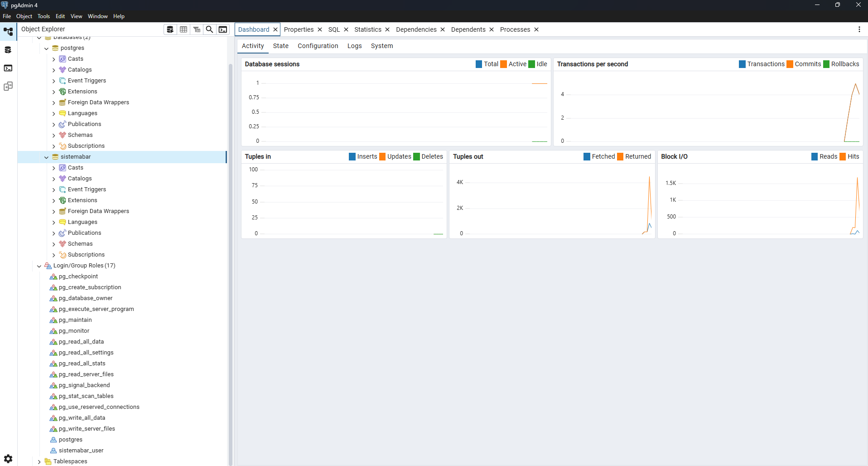
Task: Open the Query Tool from explorer toolbar
Action: click(x=170, y=29)
